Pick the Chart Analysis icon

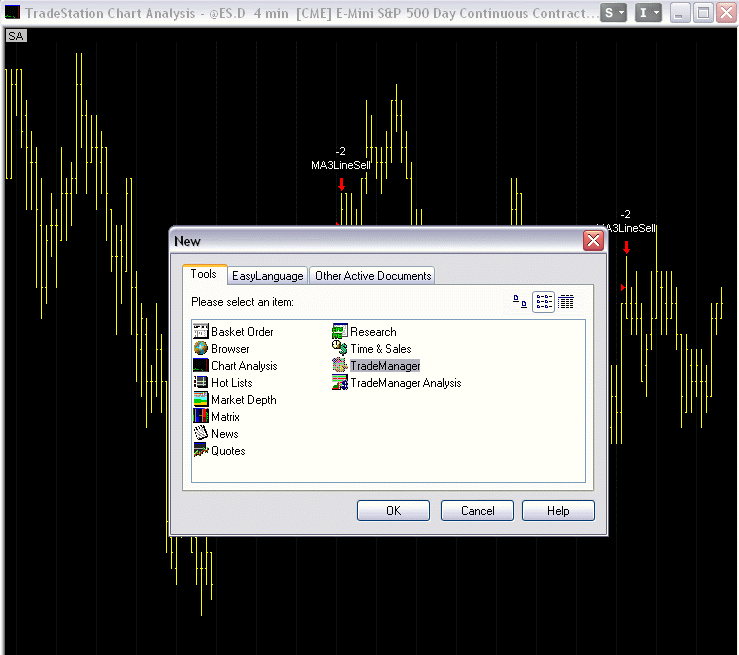click(x=201, y=366)
